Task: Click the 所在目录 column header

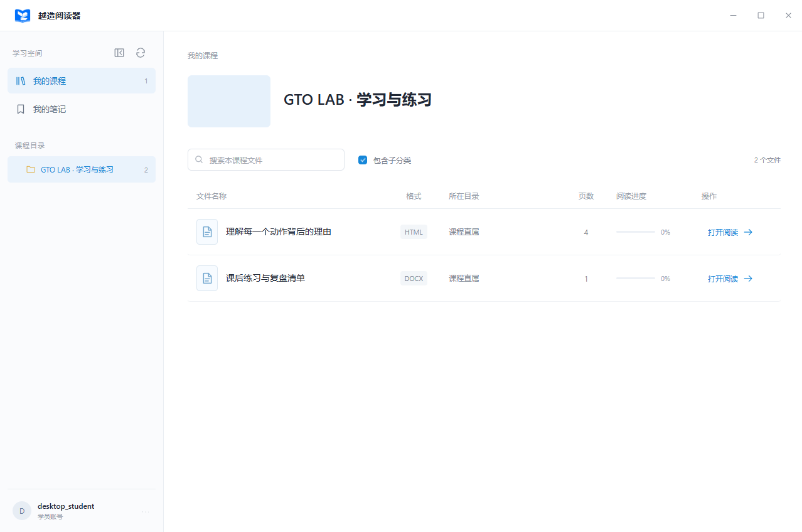Action: point(464,196)
